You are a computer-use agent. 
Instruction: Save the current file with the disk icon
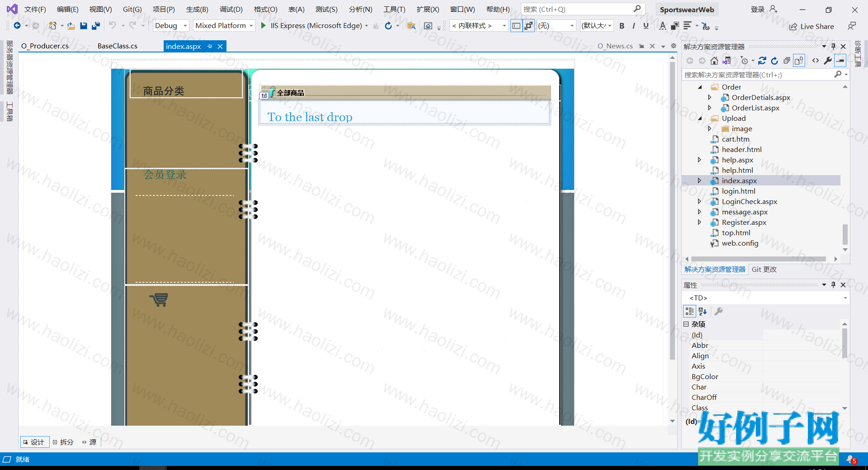[83, 26]
